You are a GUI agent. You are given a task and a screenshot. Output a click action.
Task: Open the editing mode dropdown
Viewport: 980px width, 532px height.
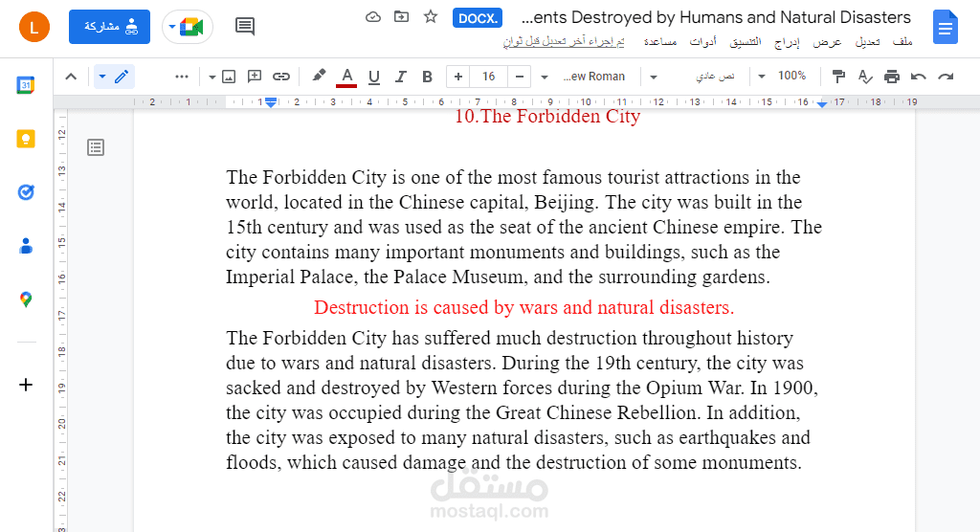[x=114, y=77]
